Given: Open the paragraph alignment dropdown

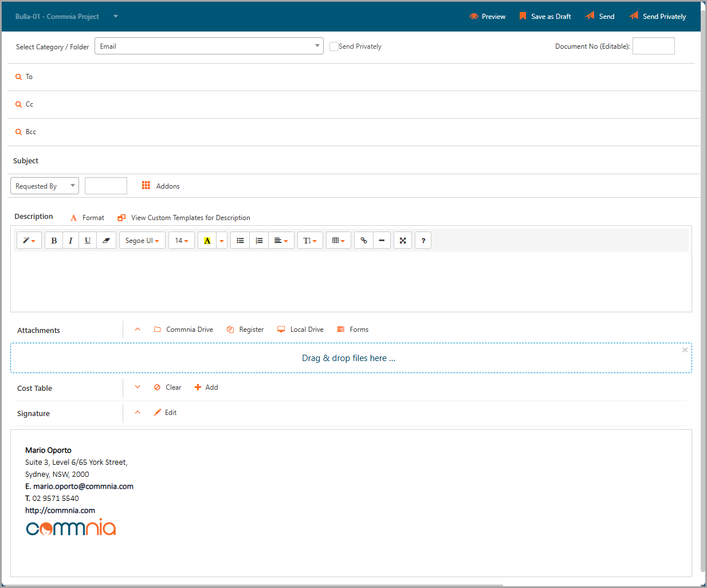Looking at the screenshot, I should tap(281, 241).
